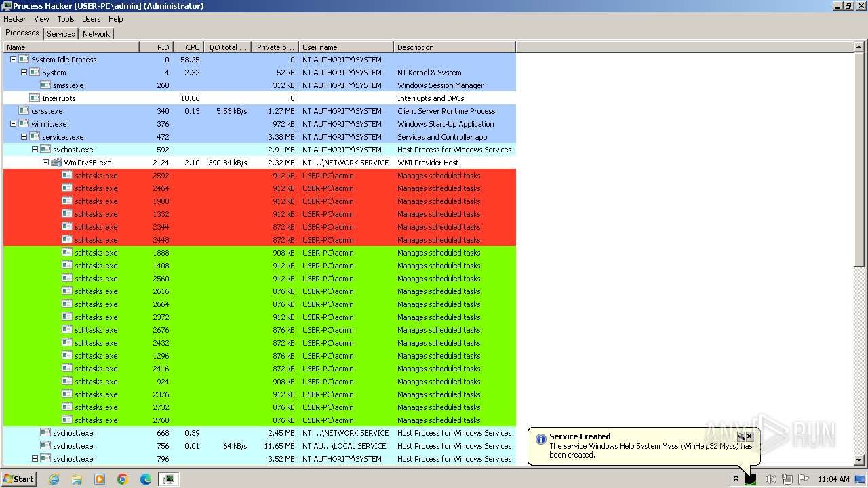Collapse the services.exe tree node

coord(24,137)
